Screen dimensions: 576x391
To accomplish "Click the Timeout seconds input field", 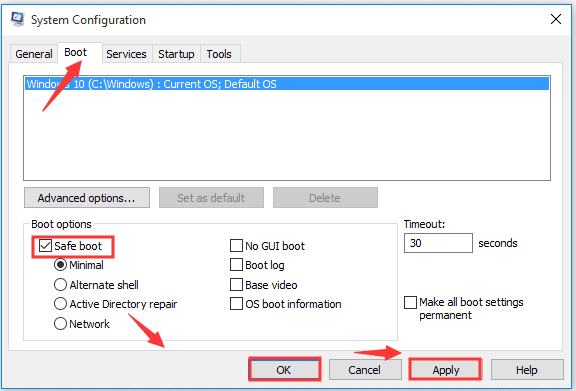I will (x=438, y=243).
